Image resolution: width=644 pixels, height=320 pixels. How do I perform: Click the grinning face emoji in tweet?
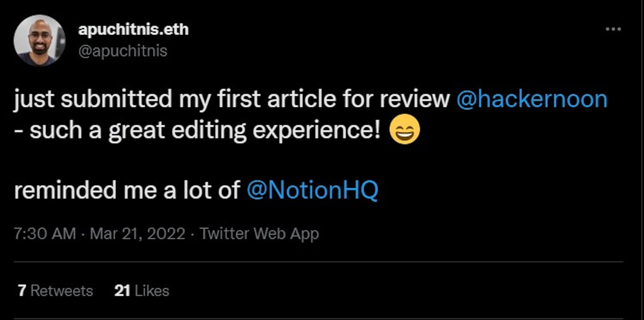(x=405, y=129)
